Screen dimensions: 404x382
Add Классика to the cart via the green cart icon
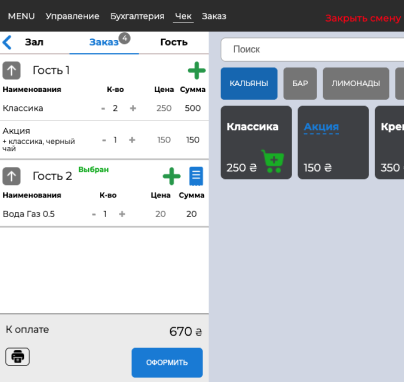tap(273, 161)
